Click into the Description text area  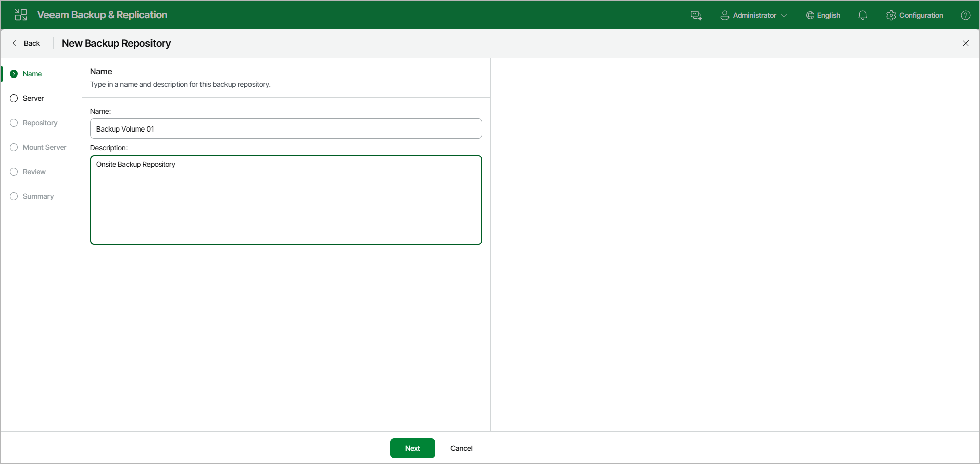(286, 200)
